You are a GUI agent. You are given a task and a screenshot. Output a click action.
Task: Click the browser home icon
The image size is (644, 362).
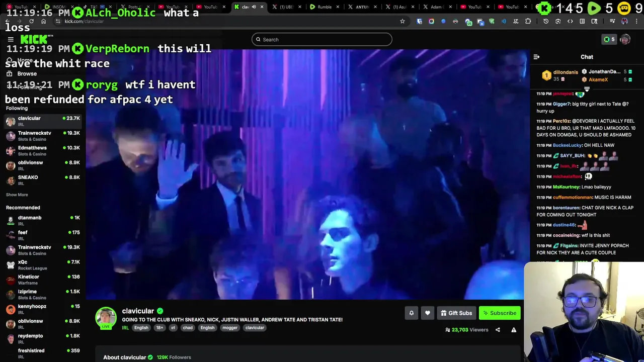click(43, 21)
